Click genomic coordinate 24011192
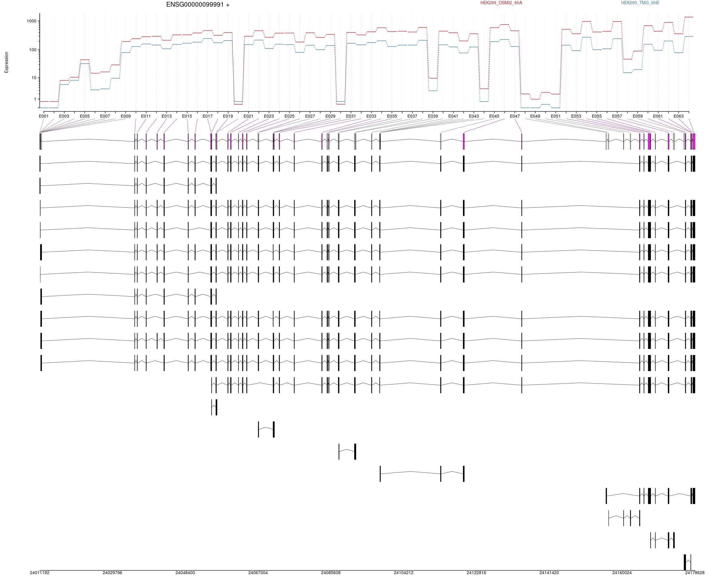728x579 pixels. pos(39,573)
